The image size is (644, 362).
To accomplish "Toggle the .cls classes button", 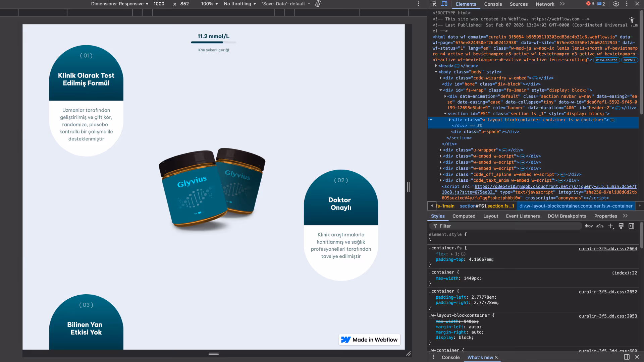I will 600,226.
